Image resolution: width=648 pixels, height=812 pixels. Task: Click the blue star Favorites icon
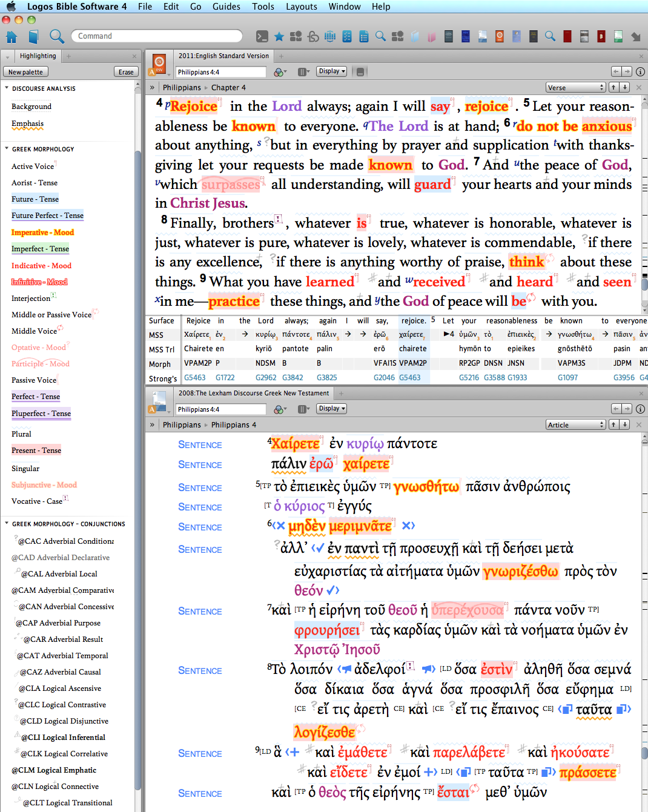[279, 36]
